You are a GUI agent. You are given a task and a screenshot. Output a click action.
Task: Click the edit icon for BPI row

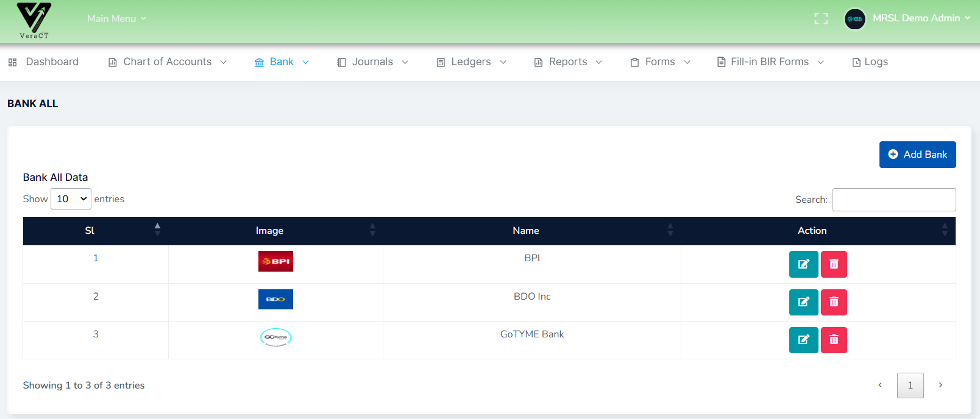(x=803, y=264)
